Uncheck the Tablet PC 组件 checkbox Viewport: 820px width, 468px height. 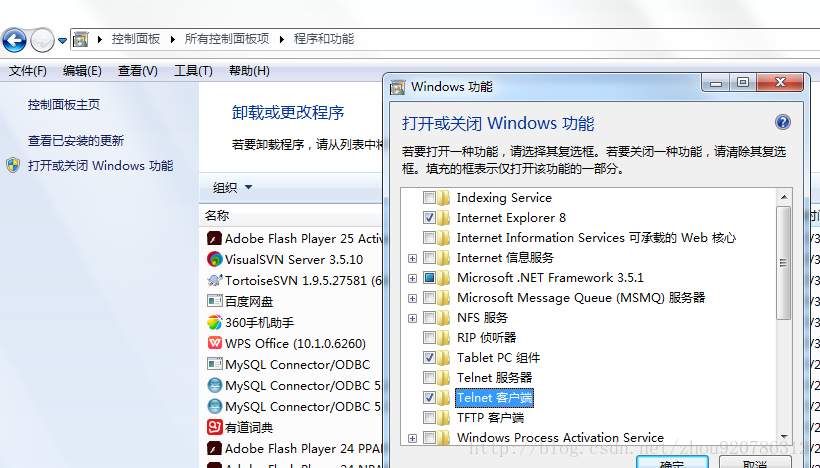click(429, 358)
